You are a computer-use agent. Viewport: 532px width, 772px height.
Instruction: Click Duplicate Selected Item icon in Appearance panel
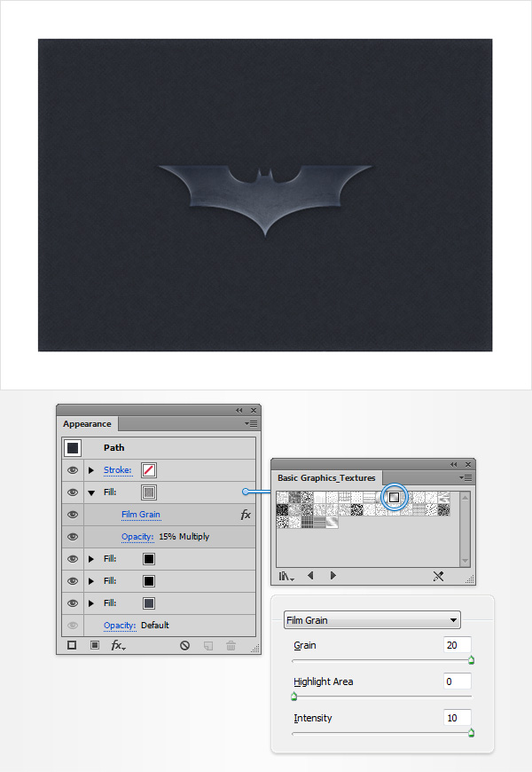pos(208,645)
